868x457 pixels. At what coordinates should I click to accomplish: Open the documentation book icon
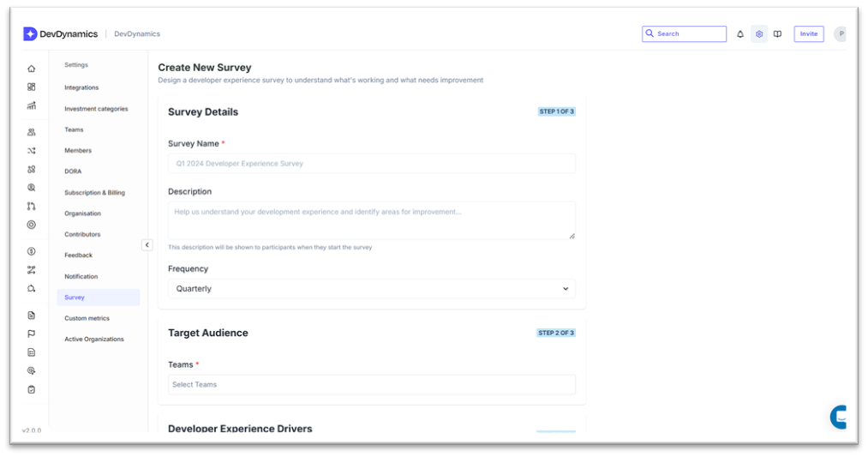[777, 34]
